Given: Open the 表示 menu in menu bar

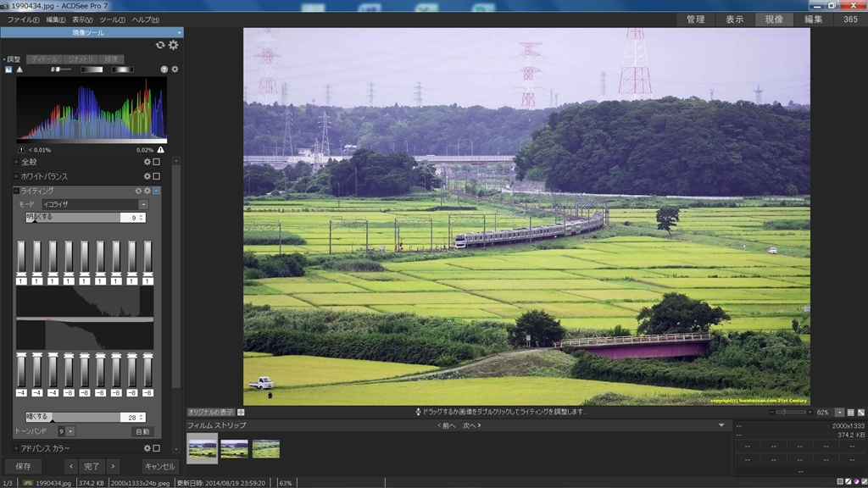Looking at the screenshot, I should pyautogui.click(x=82, y=19).
